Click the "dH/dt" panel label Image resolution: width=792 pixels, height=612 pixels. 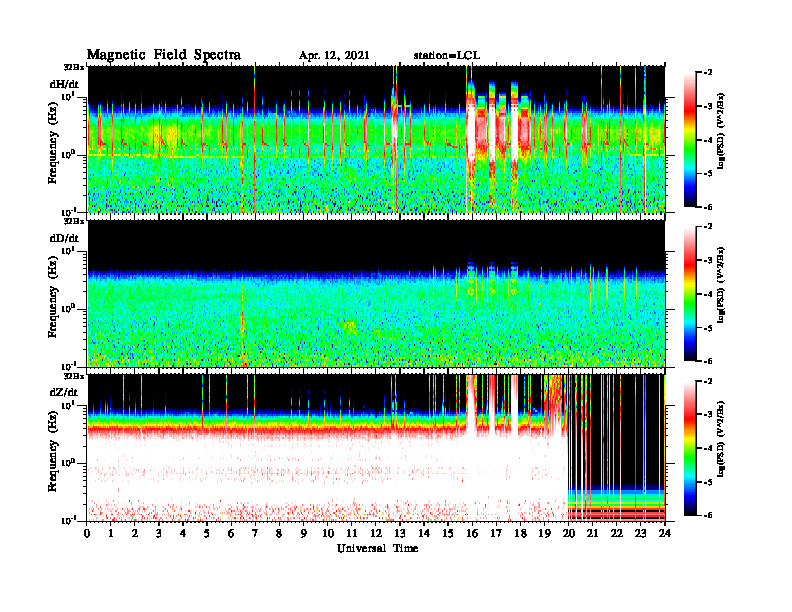[x=64, y=84]
